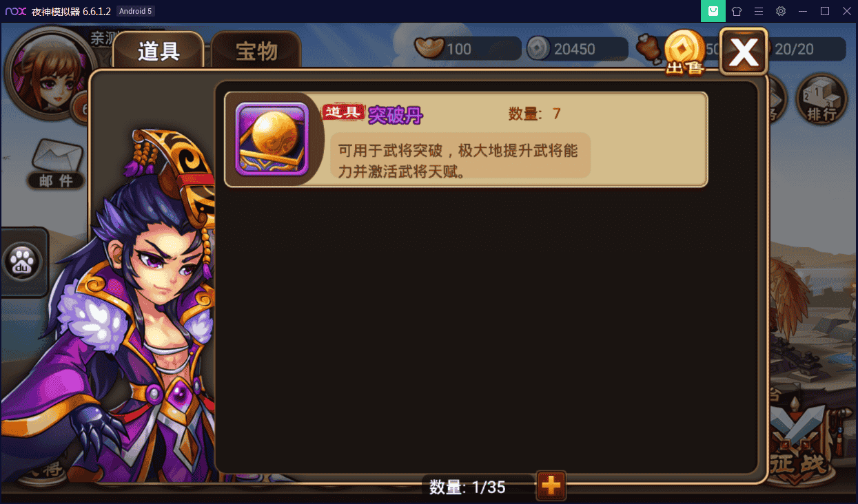Viewport: 858px width, 504px height.
Task: Click the silver coin currency icon
Action: tap(538, 48)
